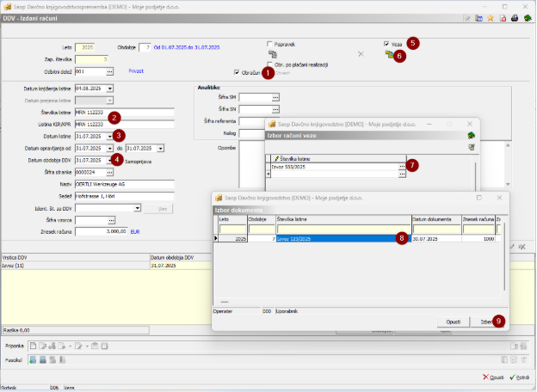Click the Opombe scrollbar down arrow
Viewport: 537px width, 392px height.
(508, 184)
